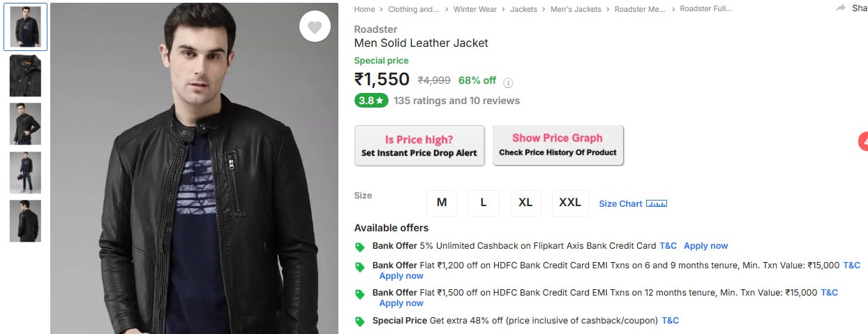Click the red notification bubble at right edge
Image resolution: width=868 pixels, height=334 pixels.
tap(863, 142)
